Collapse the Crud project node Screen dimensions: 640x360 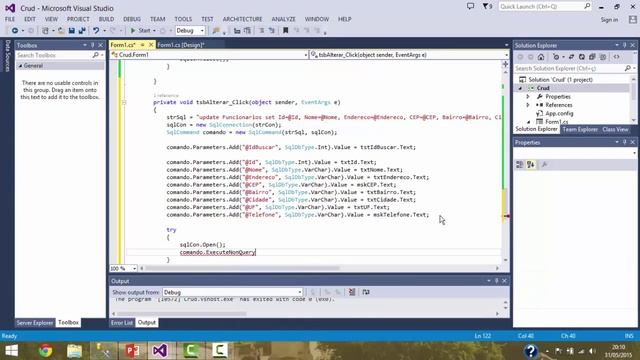[520, 88]
